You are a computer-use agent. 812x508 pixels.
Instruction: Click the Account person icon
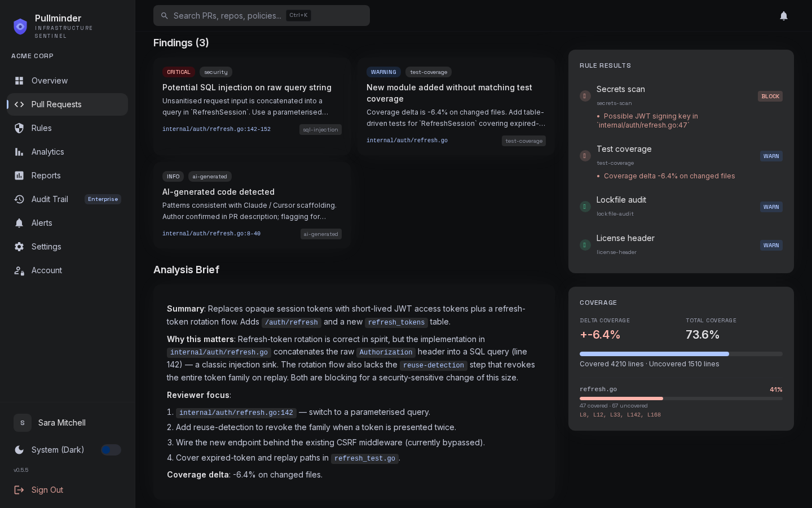[19, 270]
